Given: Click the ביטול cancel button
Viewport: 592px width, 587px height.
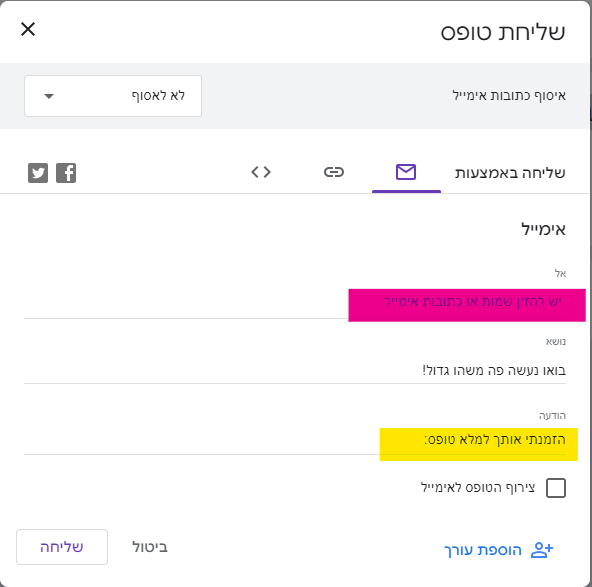Looking at the screenshot, I should point(150,547).
